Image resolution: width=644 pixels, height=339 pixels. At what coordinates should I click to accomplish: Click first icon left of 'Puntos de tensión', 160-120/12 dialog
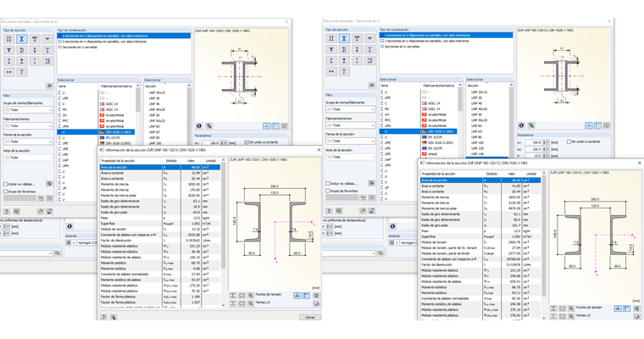click(x=553, y=308)
